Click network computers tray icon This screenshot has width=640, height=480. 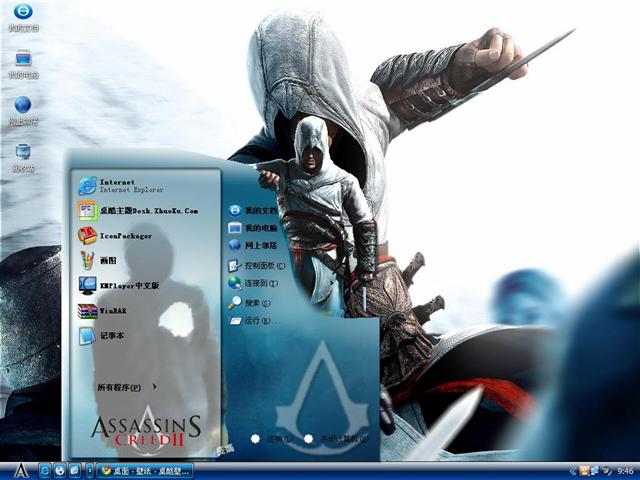click(594, 471)
